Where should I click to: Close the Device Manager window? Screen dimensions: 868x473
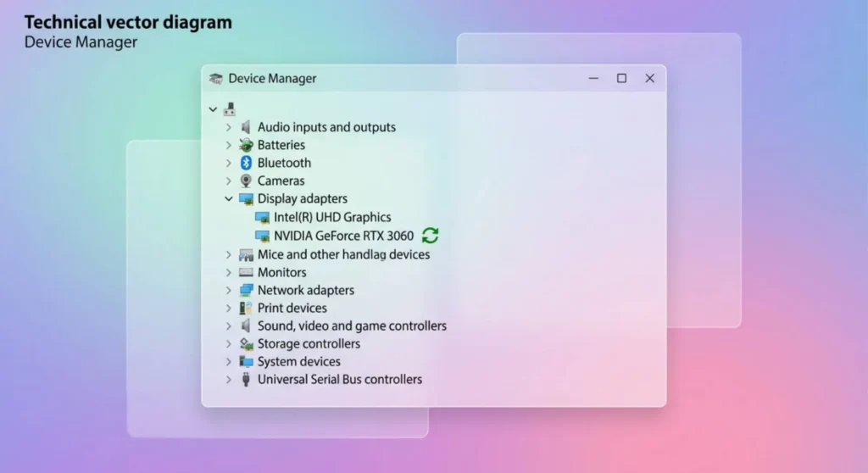(x=650, y=79)
